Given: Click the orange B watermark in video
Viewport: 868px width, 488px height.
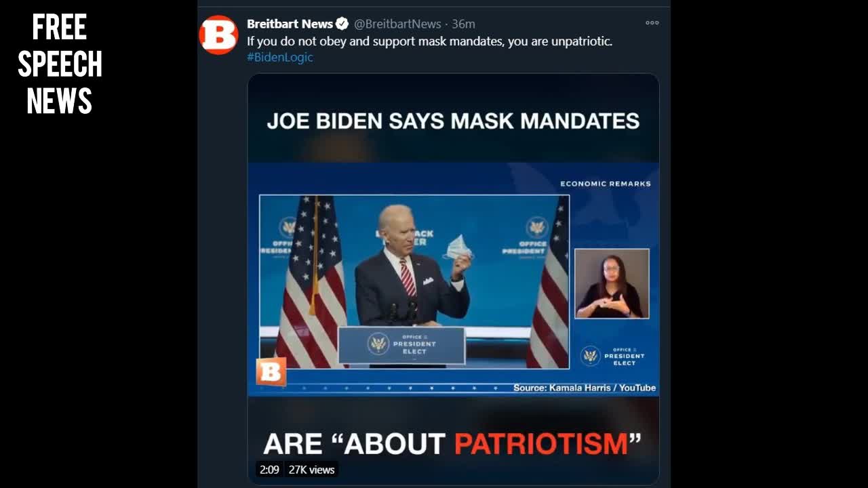Looking at the screenshot, I should tap(271, 371).
